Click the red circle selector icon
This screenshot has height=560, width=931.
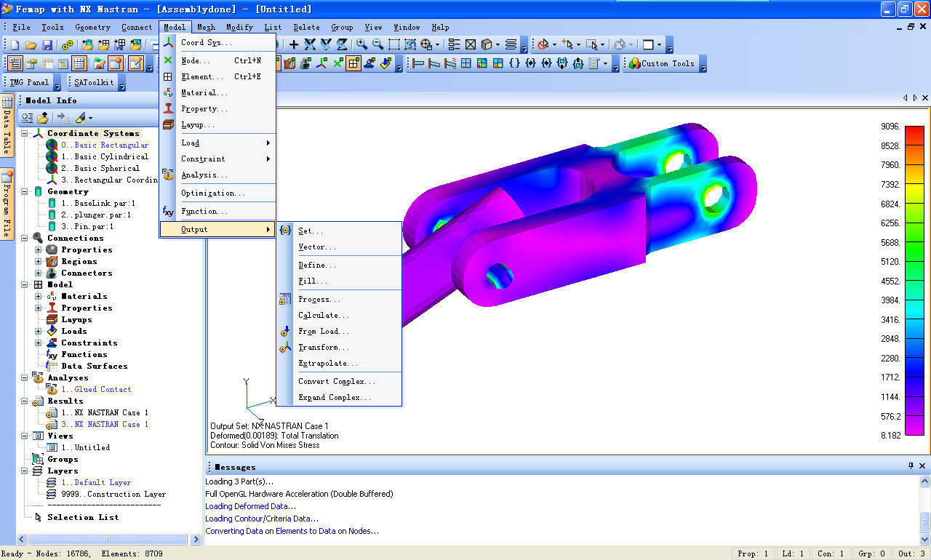[542, 44]
